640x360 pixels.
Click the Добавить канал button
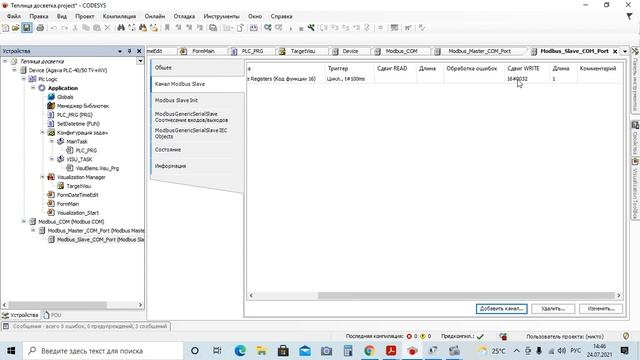tap(501, 309)
